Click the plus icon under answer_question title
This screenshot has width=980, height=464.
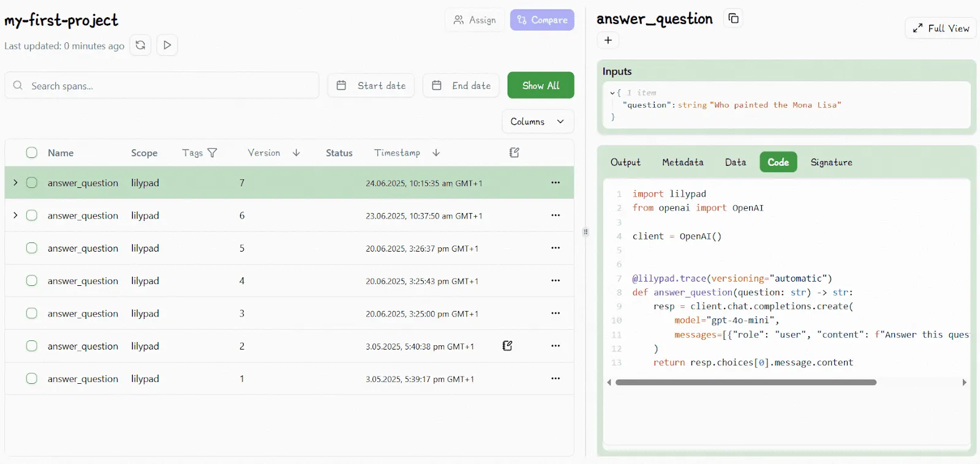(x=608, y=40)
